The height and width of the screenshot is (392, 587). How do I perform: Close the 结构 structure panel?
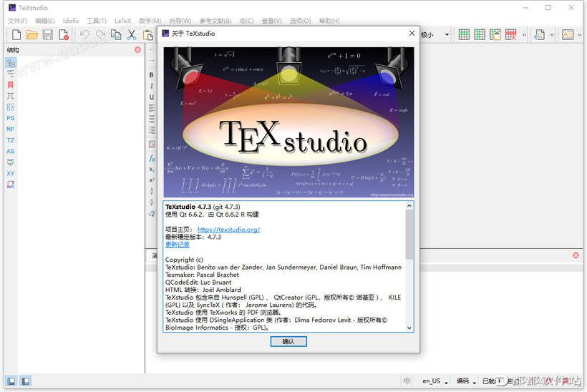coord(137,50)
